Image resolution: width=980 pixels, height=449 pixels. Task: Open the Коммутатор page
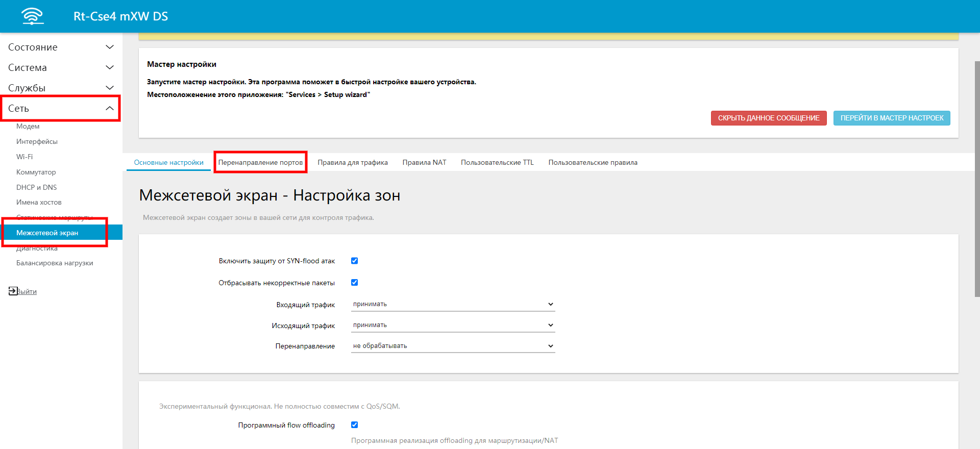36,172
